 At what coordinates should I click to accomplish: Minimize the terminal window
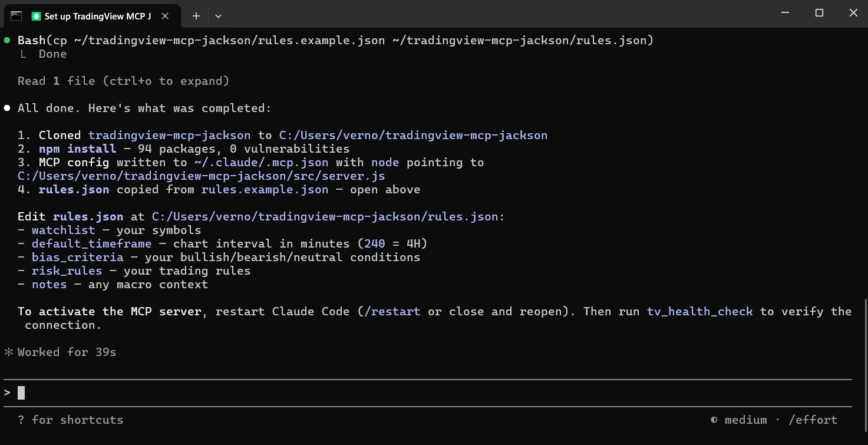click(x=784, y=13)
